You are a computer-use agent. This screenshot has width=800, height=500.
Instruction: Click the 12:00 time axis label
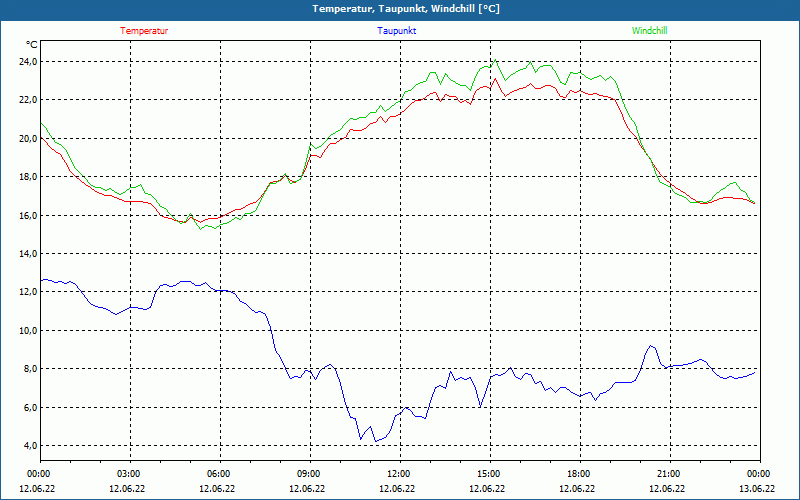click(400, 474)
